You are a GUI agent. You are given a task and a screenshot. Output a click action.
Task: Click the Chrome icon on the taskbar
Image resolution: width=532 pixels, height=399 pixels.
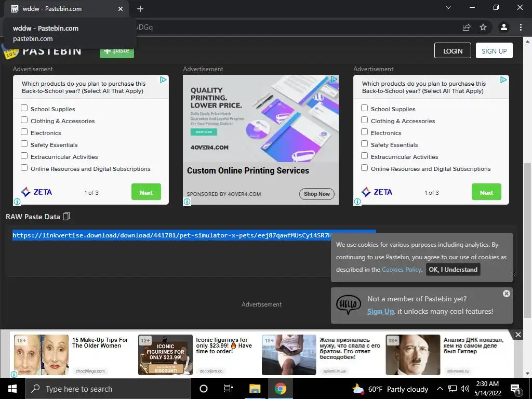280,389
